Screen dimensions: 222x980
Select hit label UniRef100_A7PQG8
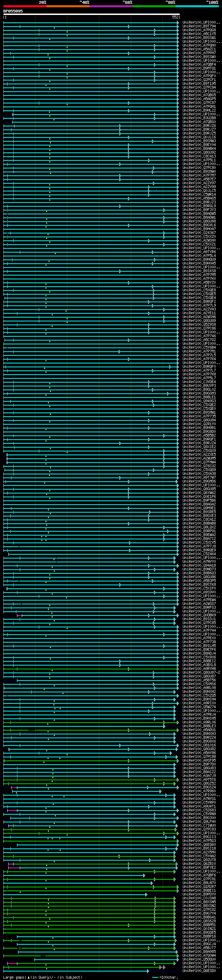tap(199, 30)
